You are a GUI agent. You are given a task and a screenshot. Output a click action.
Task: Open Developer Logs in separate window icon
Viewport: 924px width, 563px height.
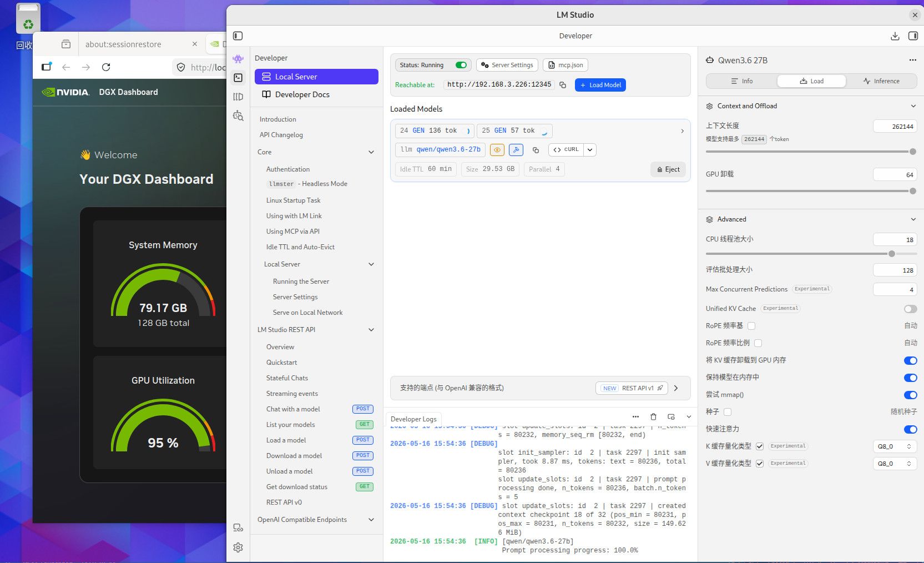[x=671, y=416]
